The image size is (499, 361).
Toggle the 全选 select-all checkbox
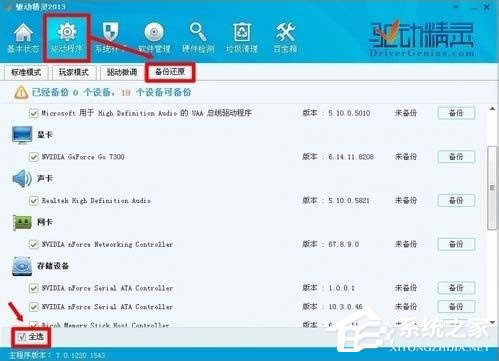(22, 337)
